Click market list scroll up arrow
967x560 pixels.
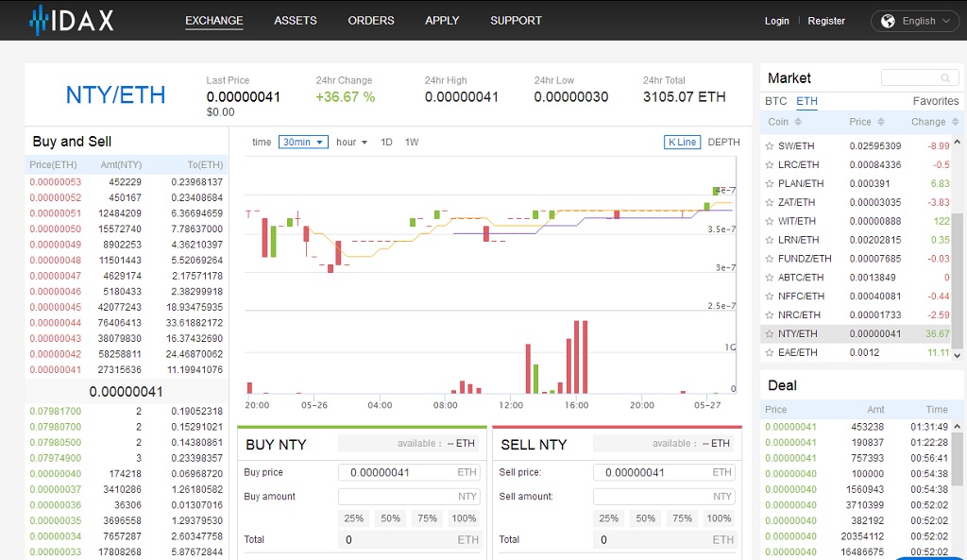[958, 142]
